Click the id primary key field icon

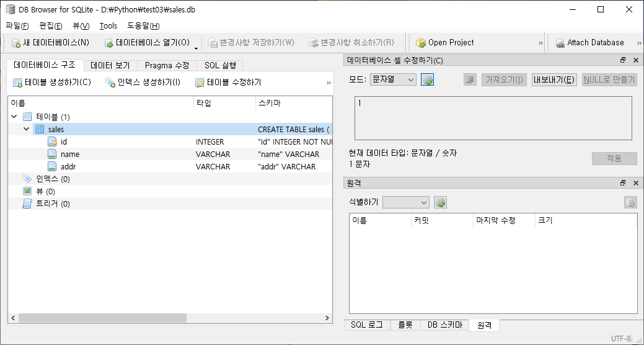[52, 142]
